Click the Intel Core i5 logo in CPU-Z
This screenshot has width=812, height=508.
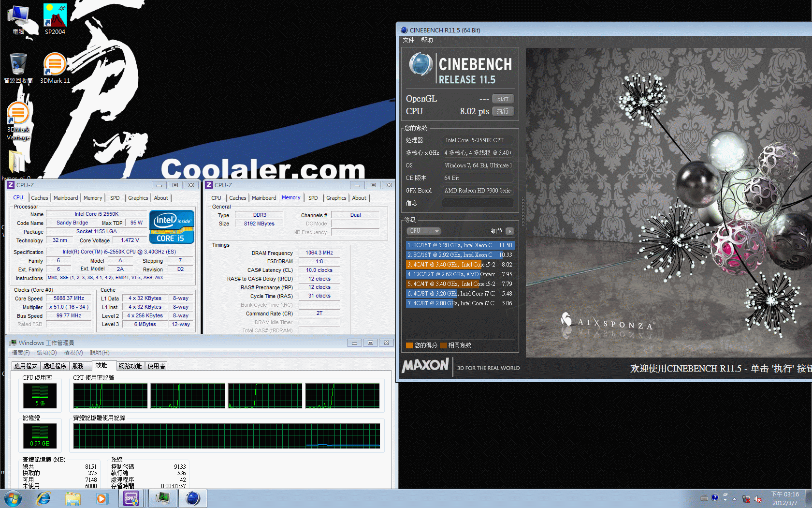172,226
